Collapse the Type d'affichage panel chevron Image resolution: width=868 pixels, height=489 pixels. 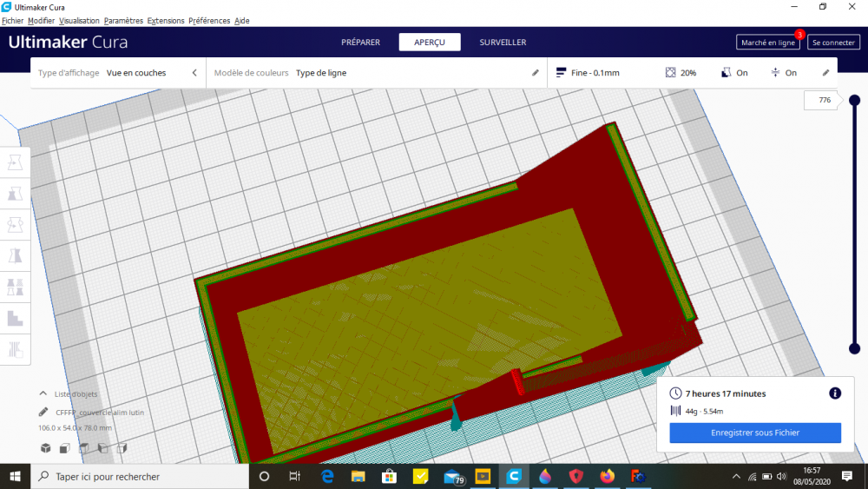pyautogui.click(x=194, y=73)
